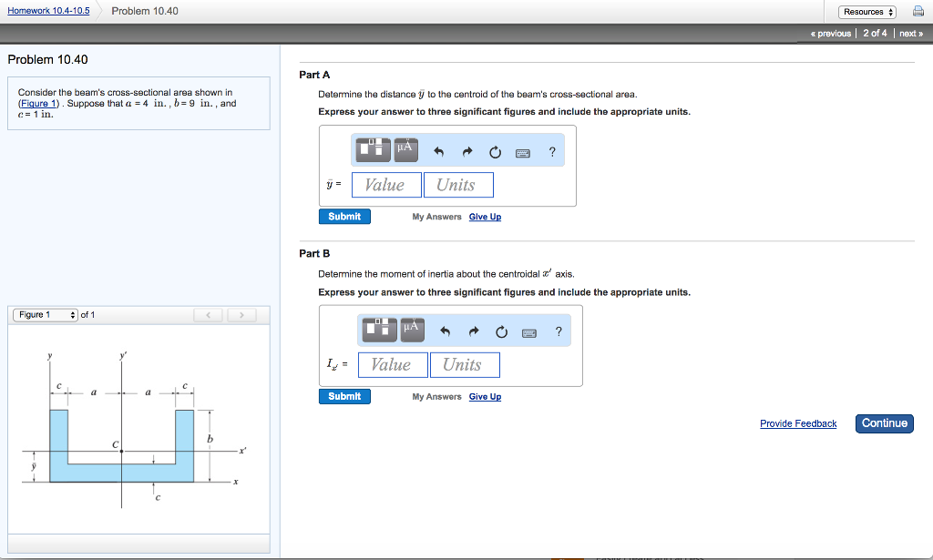Screen dimensions: 933x560
Task: Submit the Part A answer
Action: (x=344, y=216)
